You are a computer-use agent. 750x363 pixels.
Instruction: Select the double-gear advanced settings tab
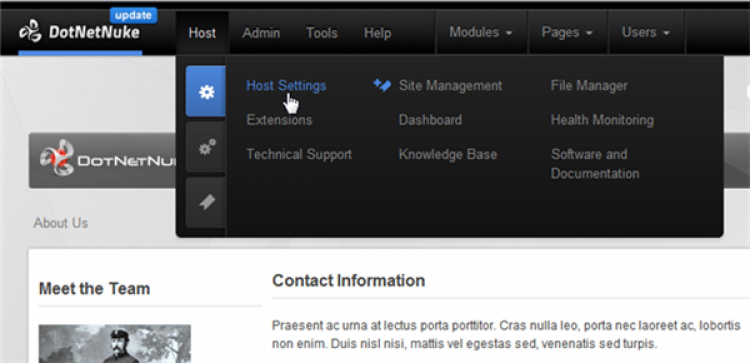pyautogui.click(x=206, y=147)
